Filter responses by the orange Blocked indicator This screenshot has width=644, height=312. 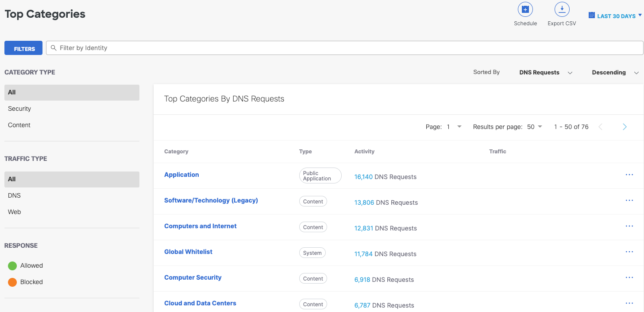(x=12, y=282)
